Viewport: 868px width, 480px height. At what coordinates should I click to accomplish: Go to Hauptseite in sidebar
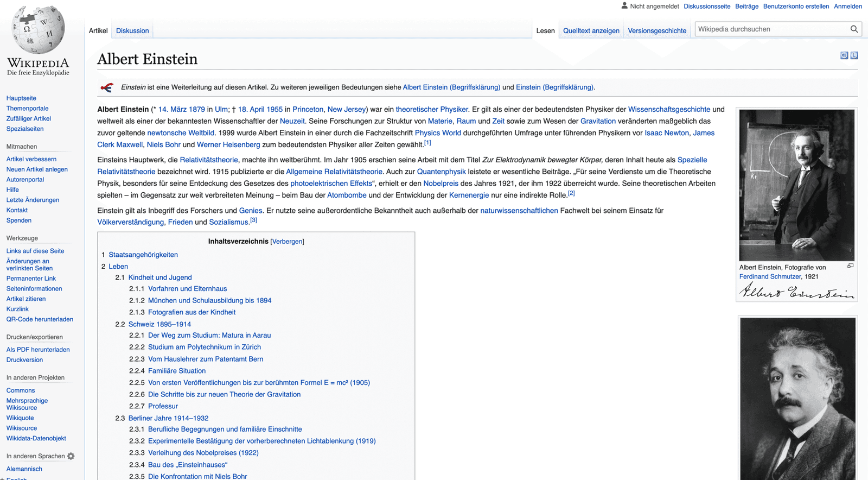[21, 98]
